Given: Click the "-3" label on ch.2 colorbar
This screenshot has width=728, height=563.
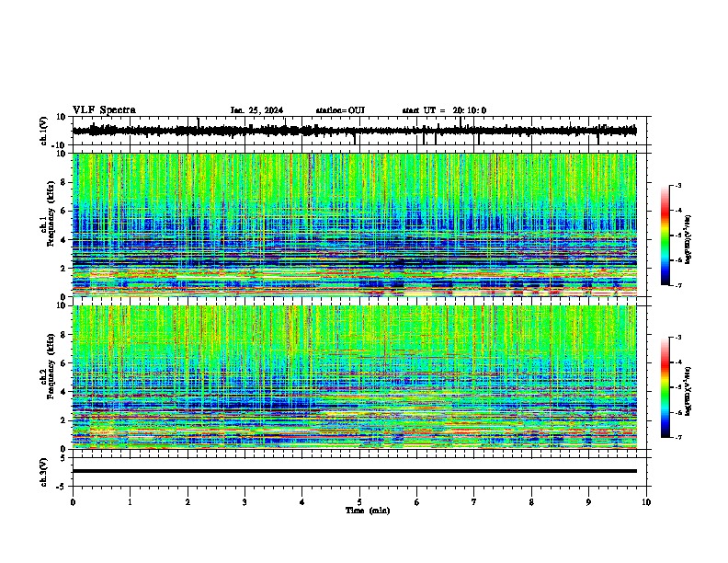Looking at the screenshot, I should (x=677, y=338).
